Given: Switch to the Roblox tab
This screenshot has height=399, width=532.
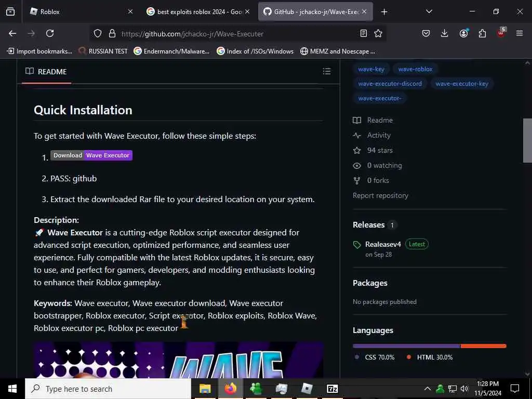Looking at the screenshot, I should point(82,11).
